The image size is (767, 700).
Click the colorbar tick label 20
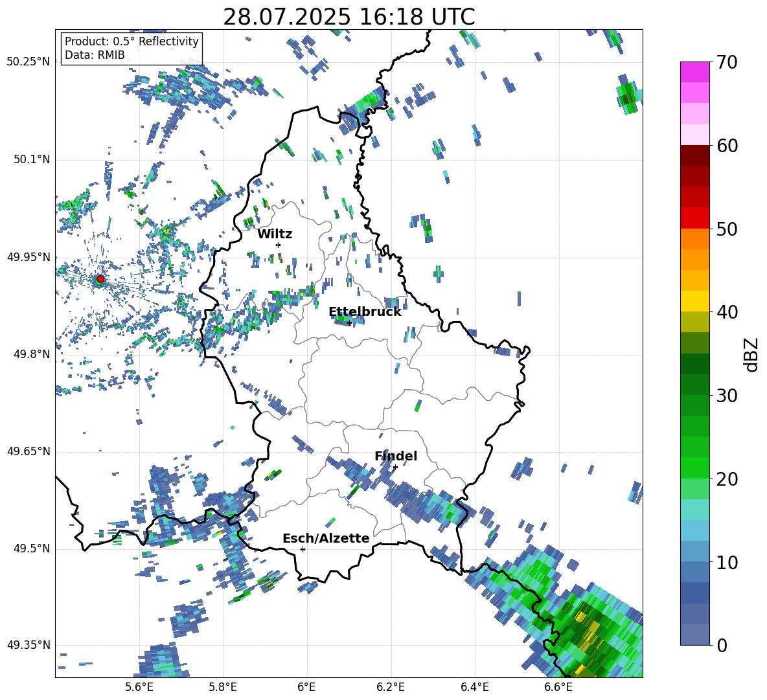(x=727, y=479)
